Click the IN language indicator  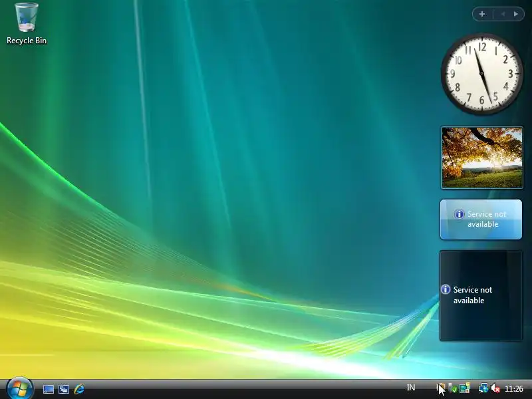pyautogui.click(x=411, y=388)
